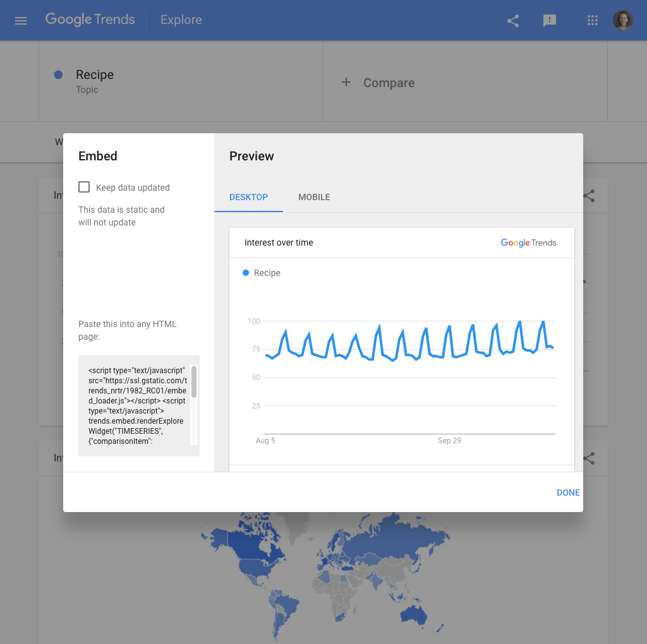The image size is (647, 644).
Task: Click the world map behind the dialog
Action: coord(325,577)
